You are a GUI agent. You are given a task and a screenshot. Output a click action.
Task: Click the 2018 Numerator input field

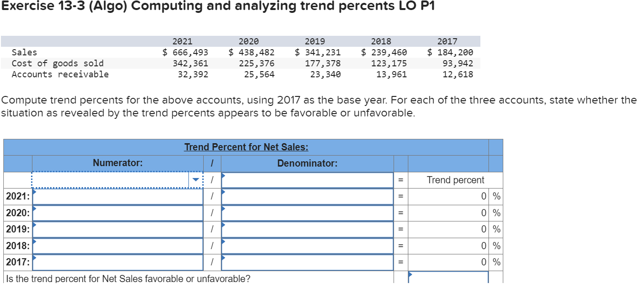click(x=117, y=245)
